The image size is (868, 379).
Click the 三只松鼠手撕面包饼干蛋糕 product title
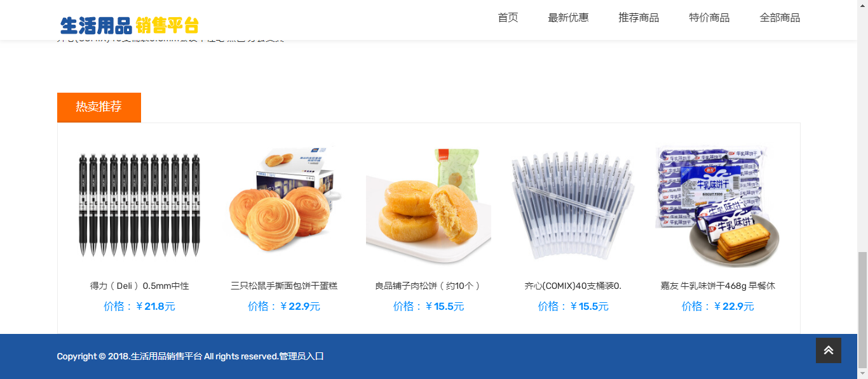[284, 286]
